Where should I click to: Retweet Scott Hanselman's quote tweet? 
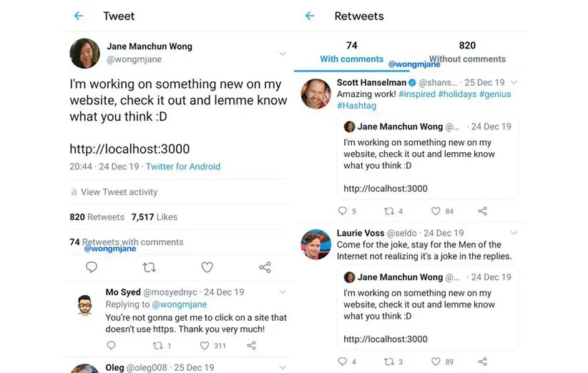[390, 211]
